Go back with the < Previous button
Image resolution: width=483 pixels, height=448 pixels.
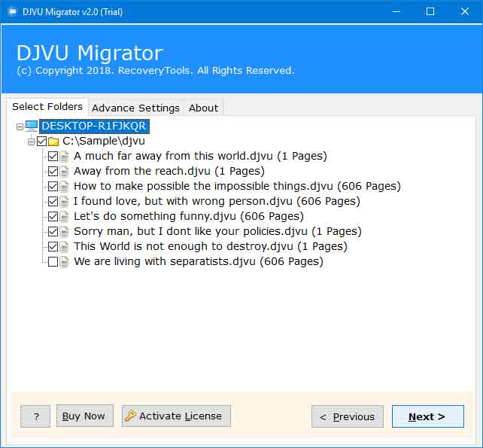click(347, 417)
